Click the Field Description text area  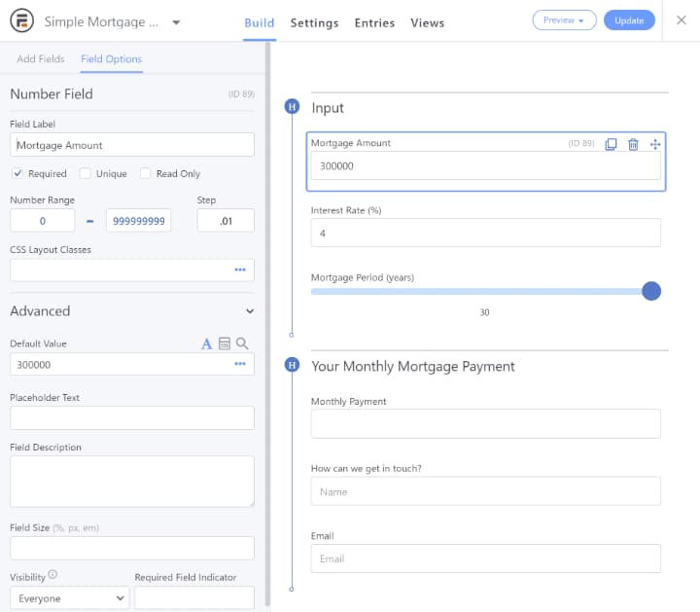point(132,481)
